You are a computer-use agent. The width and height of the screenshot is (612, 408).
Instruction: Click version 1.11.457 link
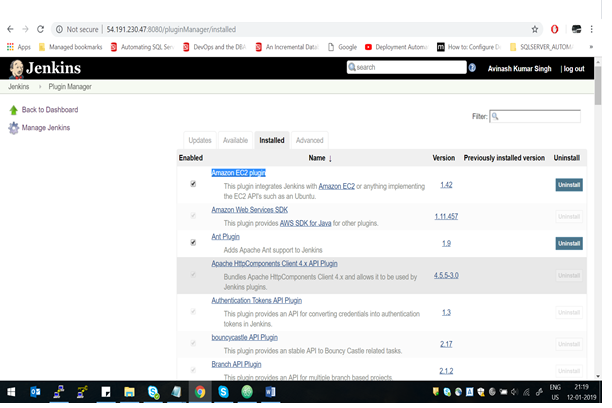point(447,217)
